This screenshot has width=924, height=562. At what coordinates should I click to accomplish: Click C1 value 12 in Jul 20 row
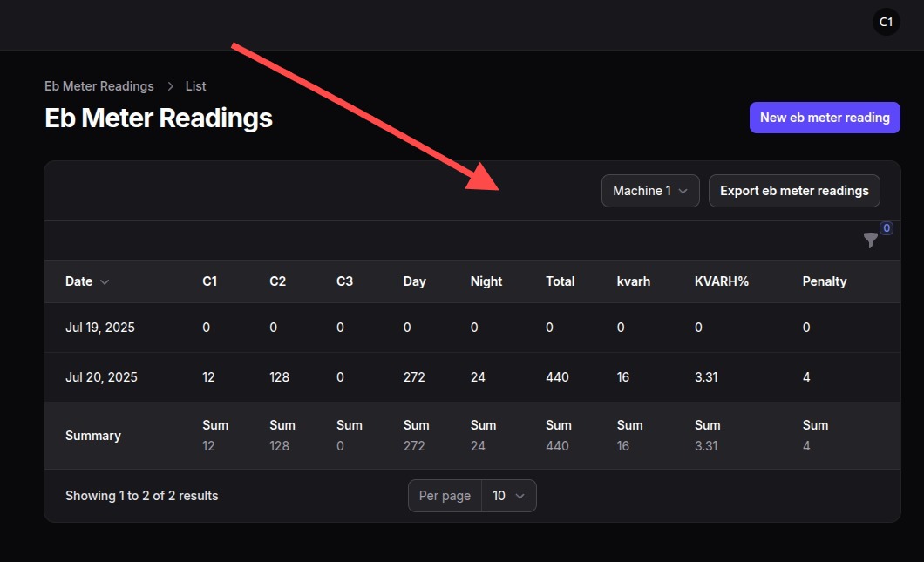(x=208, y=377)
